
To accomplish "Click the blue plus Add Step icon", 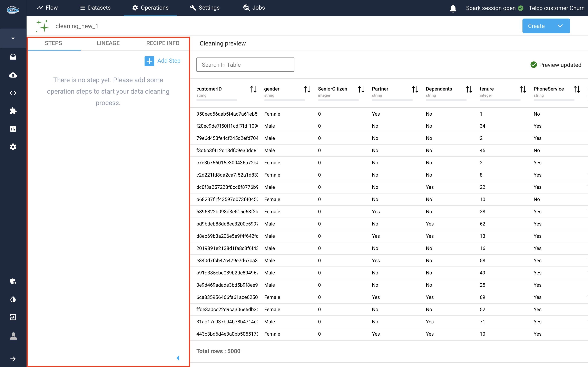I will [x=149, y=61].
